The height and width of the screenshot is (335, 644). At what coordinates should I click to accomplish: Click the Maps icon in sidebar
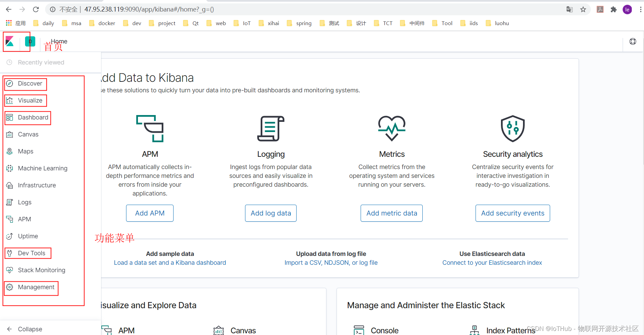click(x=10, y=151)
